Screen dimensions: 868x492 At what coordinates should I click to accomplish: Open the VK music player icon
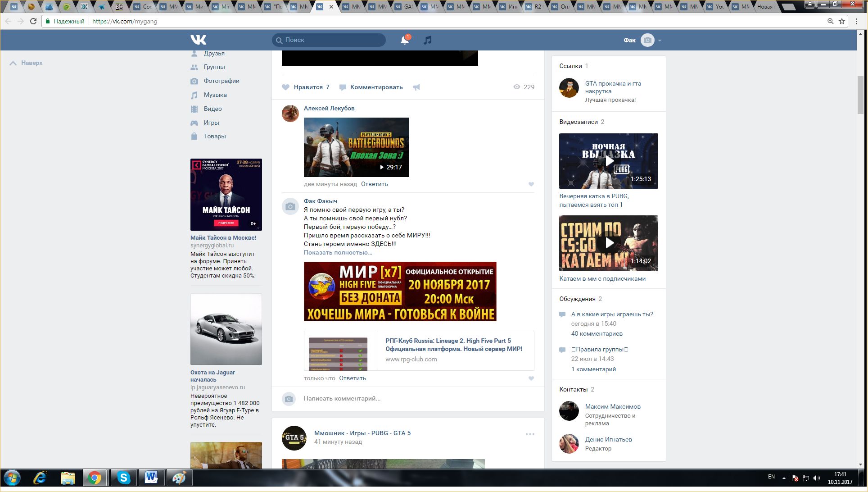428,40
